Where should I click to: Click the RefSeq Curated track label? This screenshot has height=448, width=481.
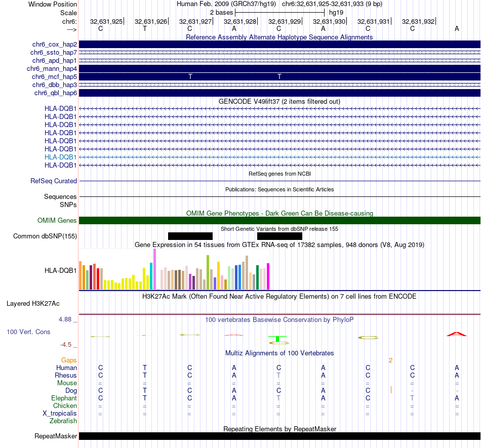click(x=53, y=181)
